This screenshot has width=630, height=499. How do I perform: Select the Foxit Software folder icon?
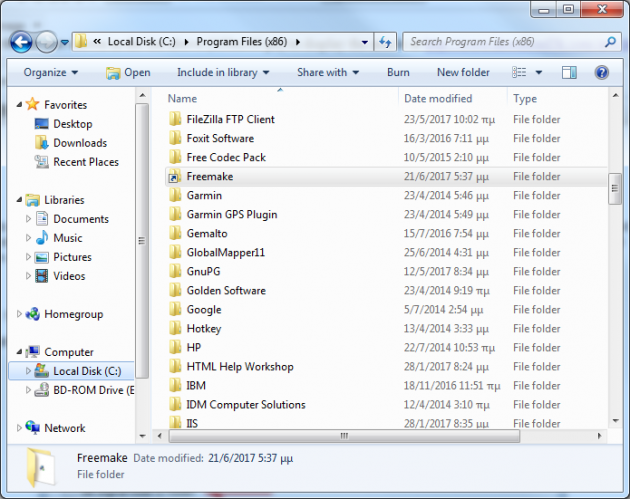174,138
